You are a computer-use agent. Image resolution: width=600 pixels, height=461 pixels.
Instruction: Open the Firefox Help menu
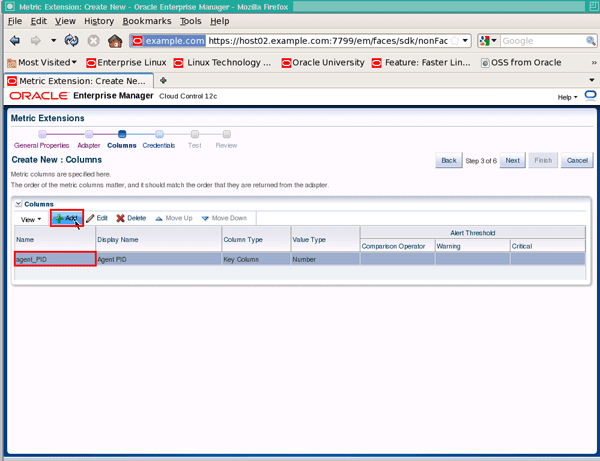click(x=220, y=21)
